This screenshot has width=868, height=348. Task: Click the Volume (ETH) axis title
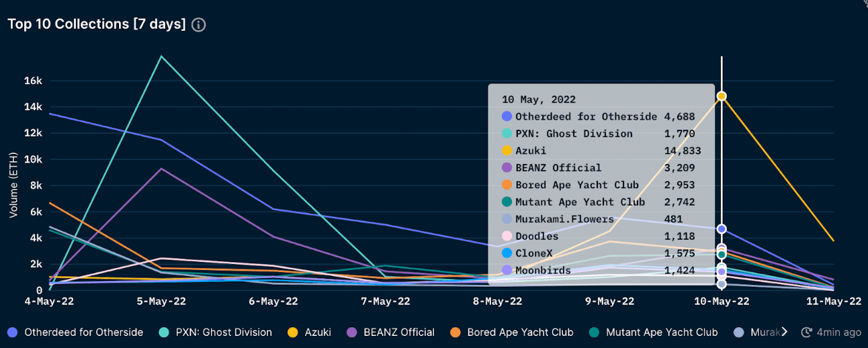point(13,184)
